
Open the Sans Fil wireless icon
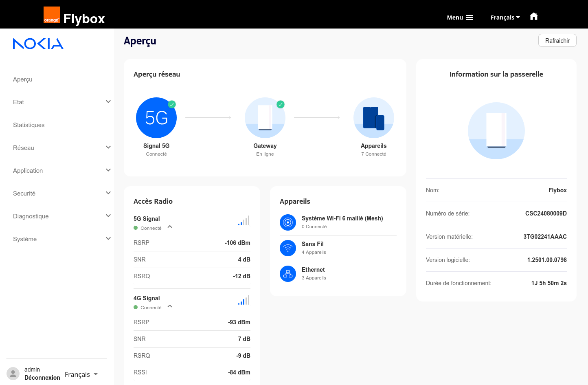coord(288,248)
